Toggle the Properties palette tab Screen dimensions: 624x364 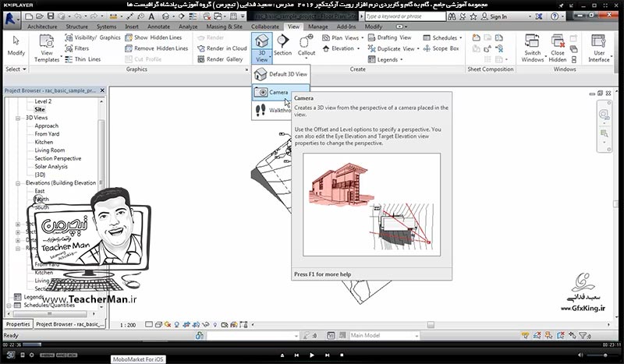pos(18,323)
